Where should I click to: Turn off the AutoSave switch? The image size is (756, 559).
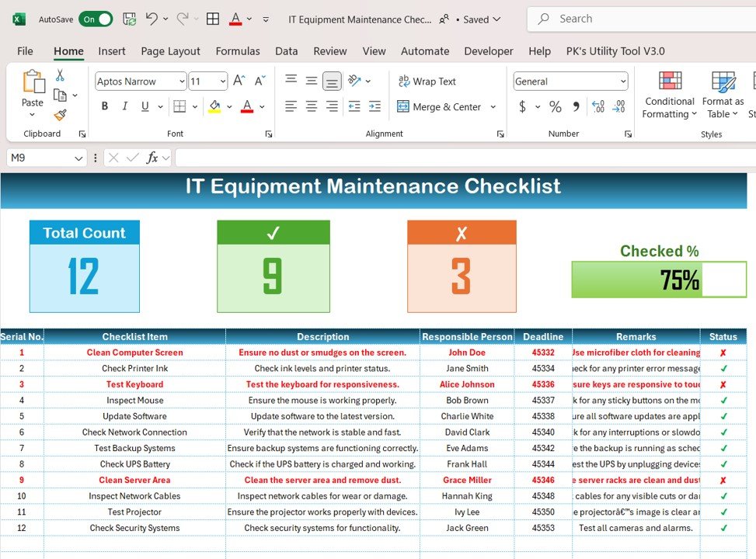click(x=96, y=19)
